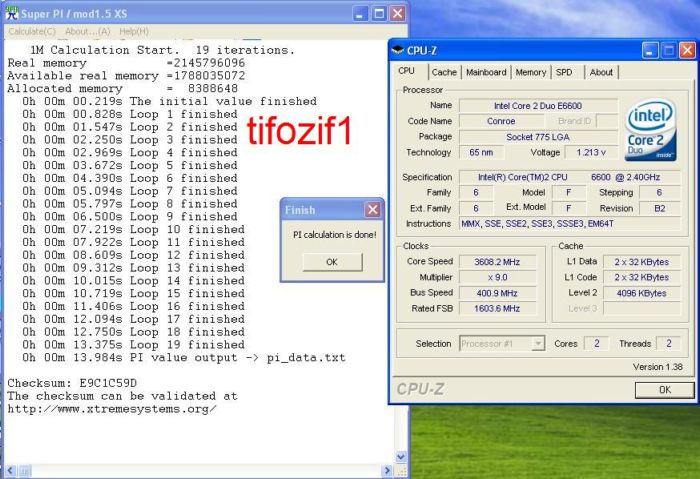Click the Instructions field MMX, SSE list
This screenshot has height=479, width=700.
pyautogui.click(x=570, y=224)
